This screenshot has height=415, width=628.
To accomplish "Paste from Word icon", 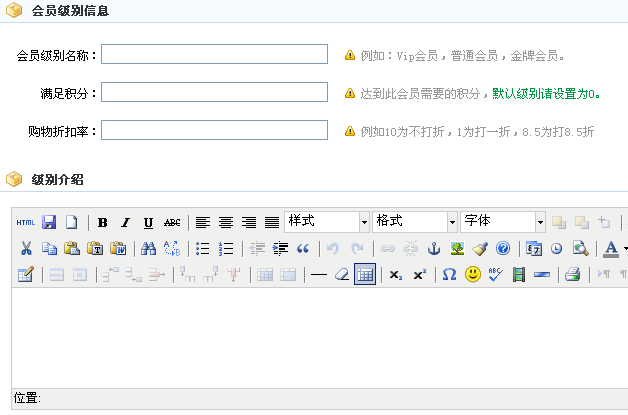I will click(x=118, y=248).
